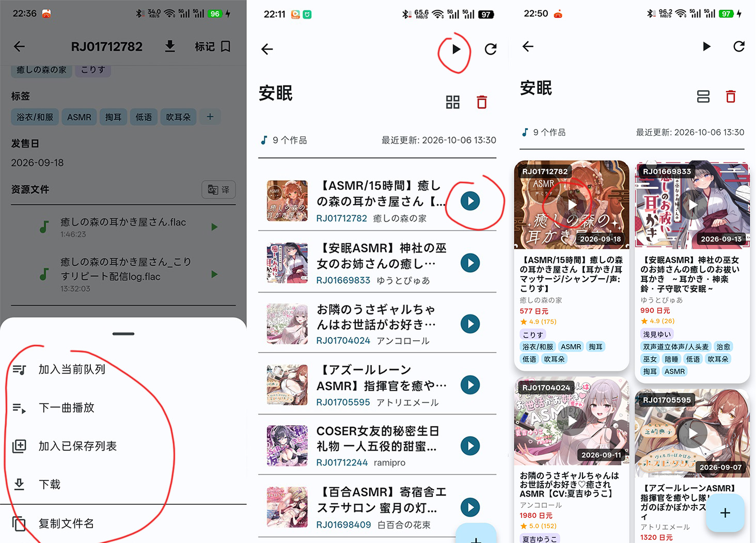Image resolution: width=756 pixels, height=543 pixels.
Task: Play the 神社の巫女のお姉さん list row
Action: click(470, 263)
